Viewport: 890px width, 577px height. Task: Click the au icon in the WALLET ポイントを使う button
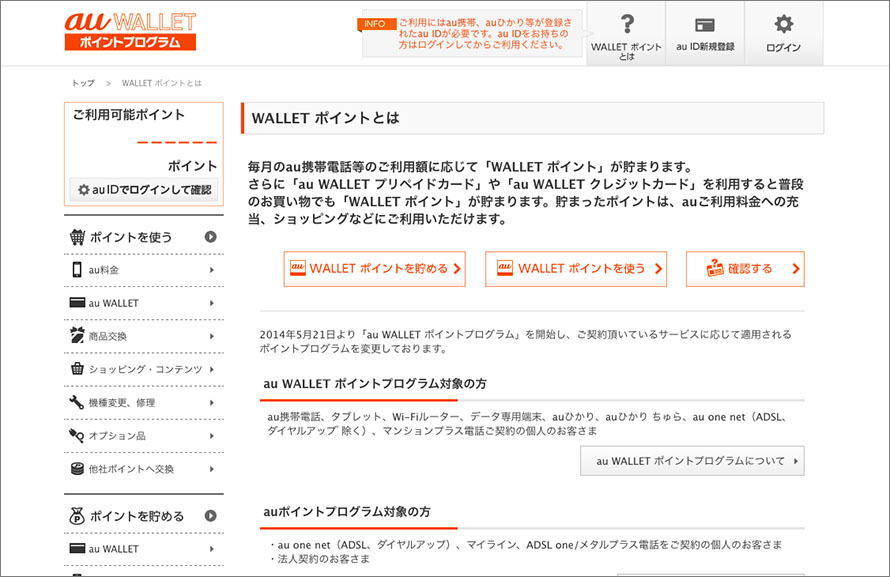pos(505,268)
